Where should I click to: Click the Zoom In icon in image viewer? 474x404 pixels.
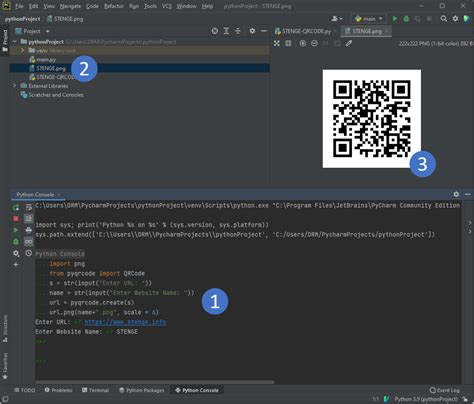(303, 43)
